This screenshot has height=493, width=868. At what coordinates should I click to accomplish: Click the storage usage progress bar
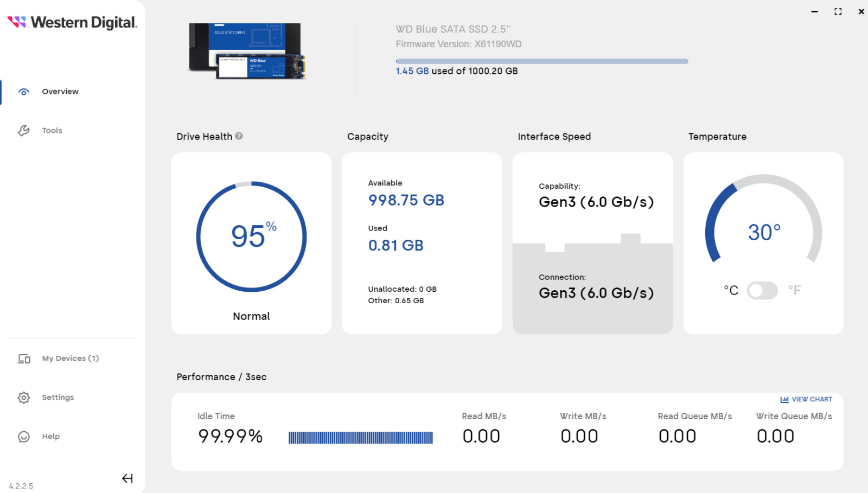(x=542, y=61)
